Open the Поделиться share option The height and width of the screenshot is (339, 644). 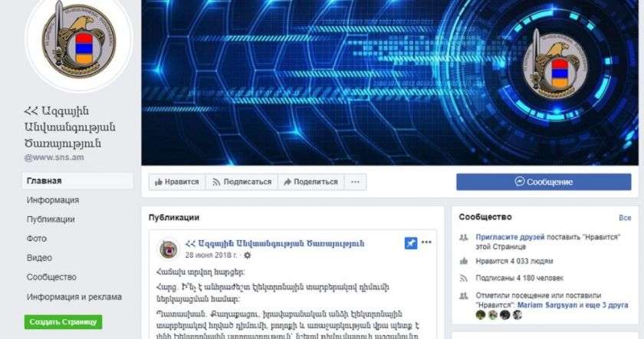(310, 182)
